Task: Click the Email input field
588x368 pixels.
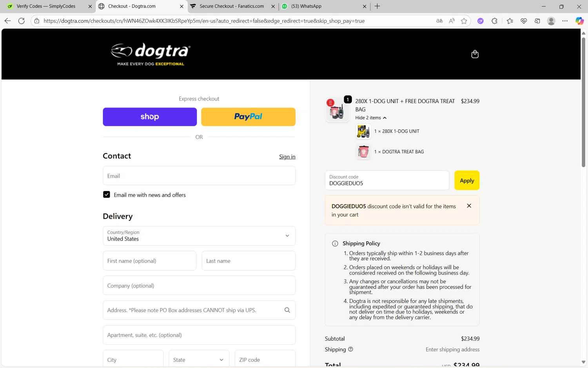Action: coord(199,176)
